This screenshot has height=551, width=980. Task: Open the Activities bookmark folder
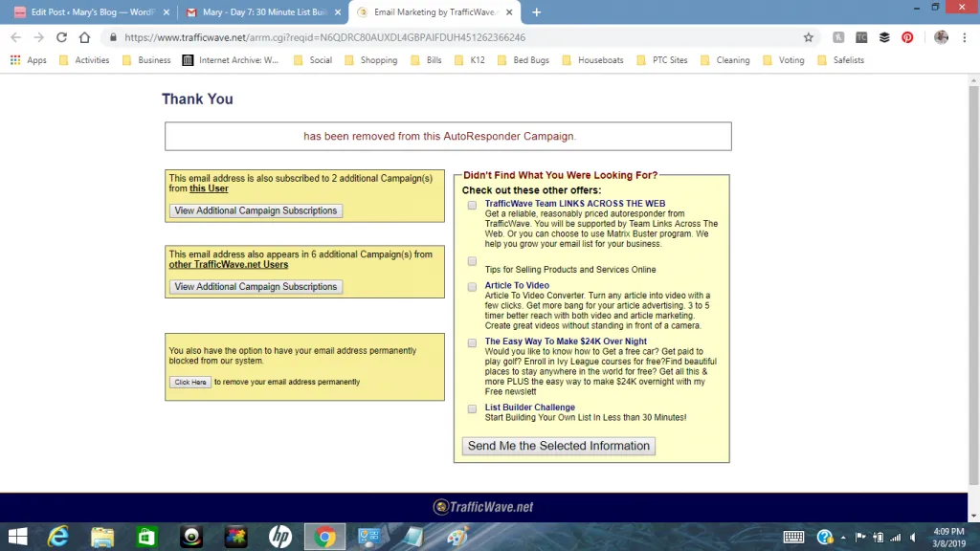pyautogui.click(x=84, y=60)
